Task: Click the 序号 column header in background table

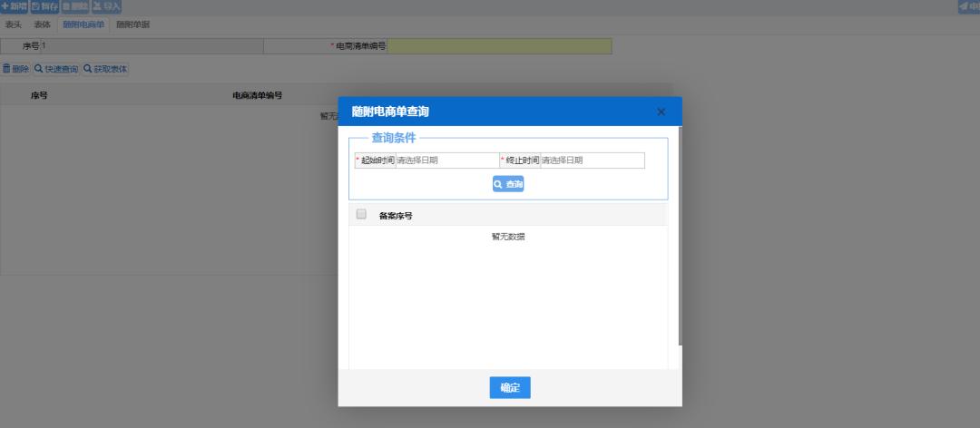Action: click(x=39, y=95)
